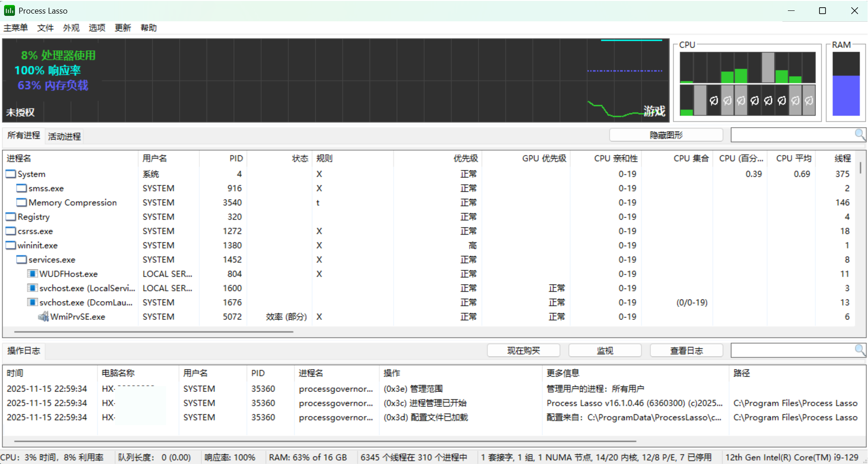Click the 隐藏图形 button
Image resolution: width=868 pixels, height=464 pixels.
666,135
